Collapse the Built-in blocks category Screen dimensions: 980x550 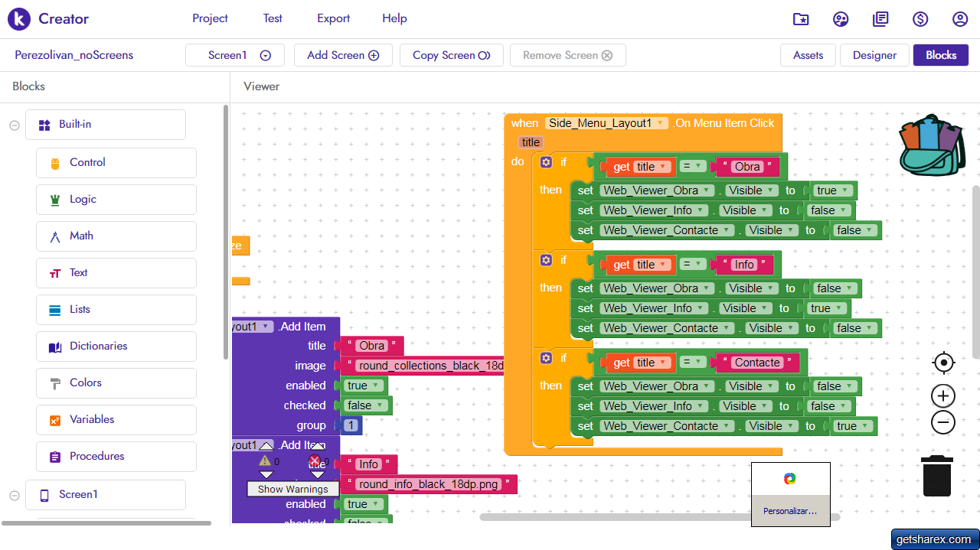[x=15, y=125]
